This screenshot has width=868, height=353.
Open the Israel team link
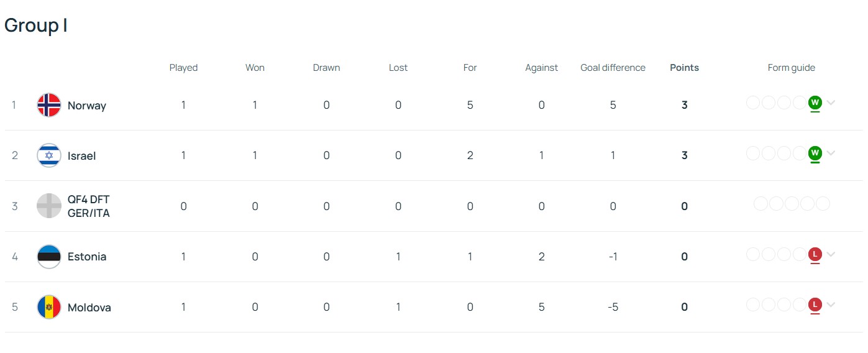81,156
